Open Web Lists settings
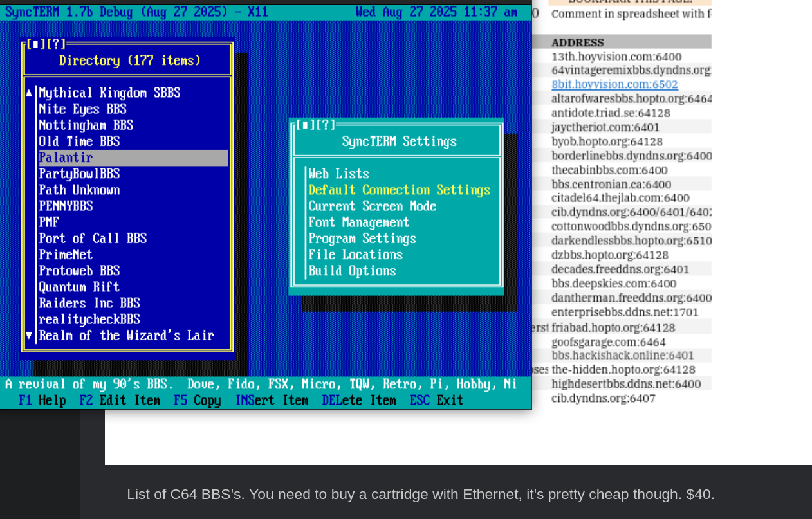 point(338,174)
